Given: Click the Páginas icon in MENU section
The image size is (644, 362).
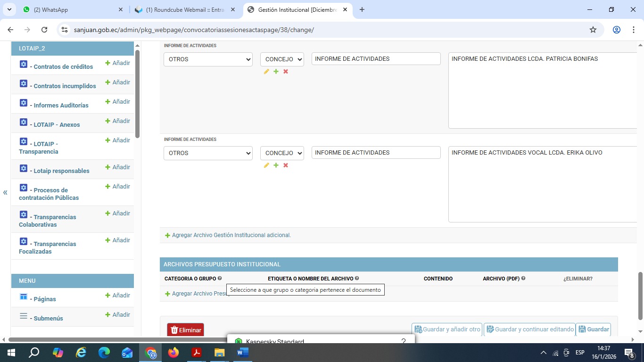Looking at the screenshot, I should coord(24,296).
